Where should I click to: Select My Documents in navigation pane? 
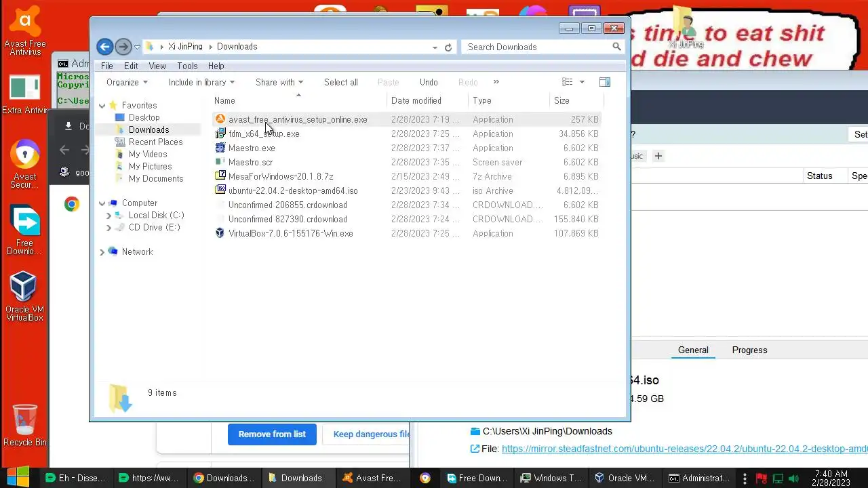tap(155, 178)
